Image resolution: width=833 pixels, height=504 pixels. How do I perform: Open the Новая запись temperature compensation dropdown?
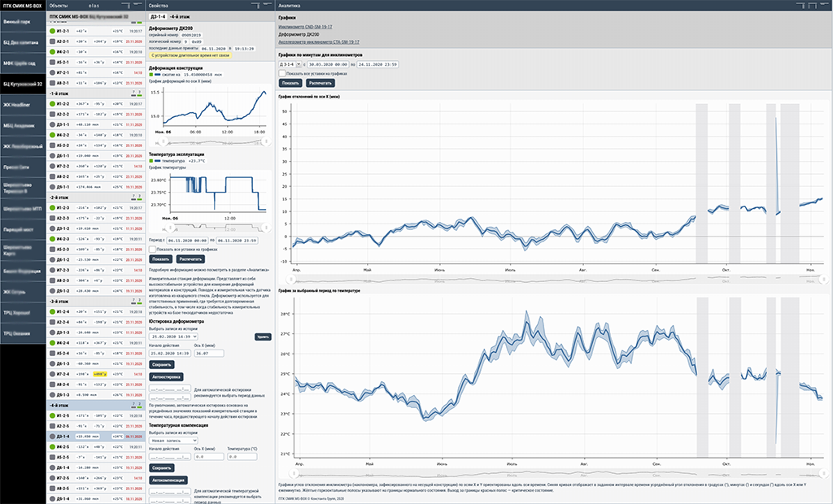click(x=173, y=440)
